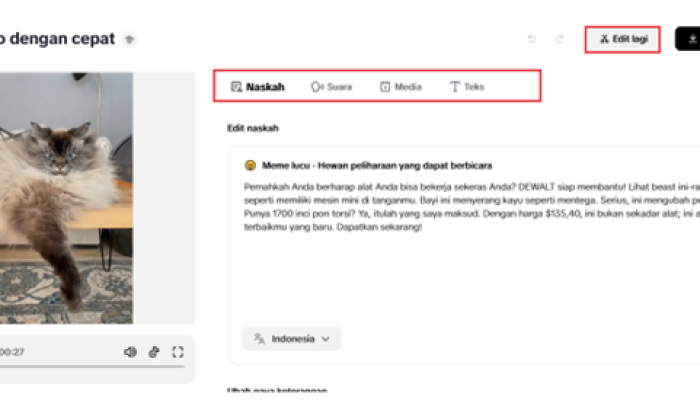700x400 pixels.
Task: Open the Indonesia language dropdown
Action: [x=291, y=339]
